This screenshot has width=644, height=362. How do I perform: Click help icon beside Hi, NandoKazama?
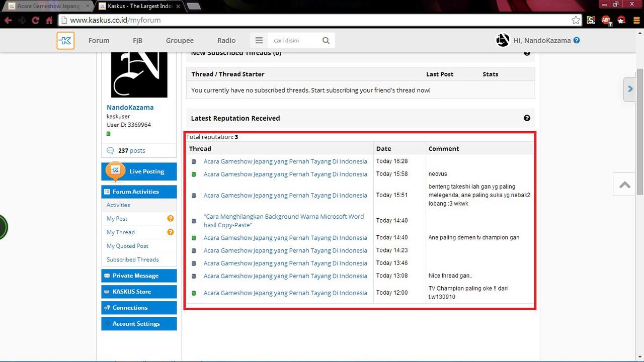[577, 40]
